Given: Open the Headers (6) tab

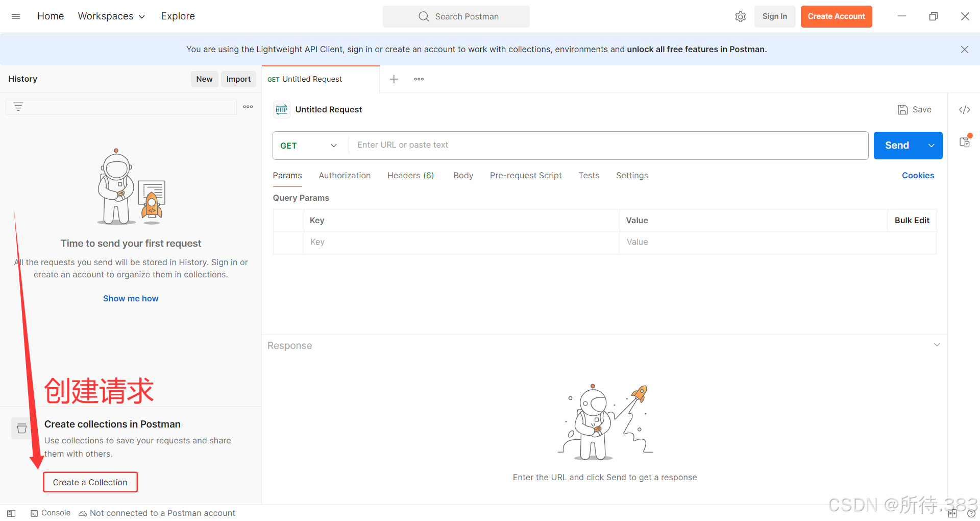Looking at the screenshot, I should 410,175.
